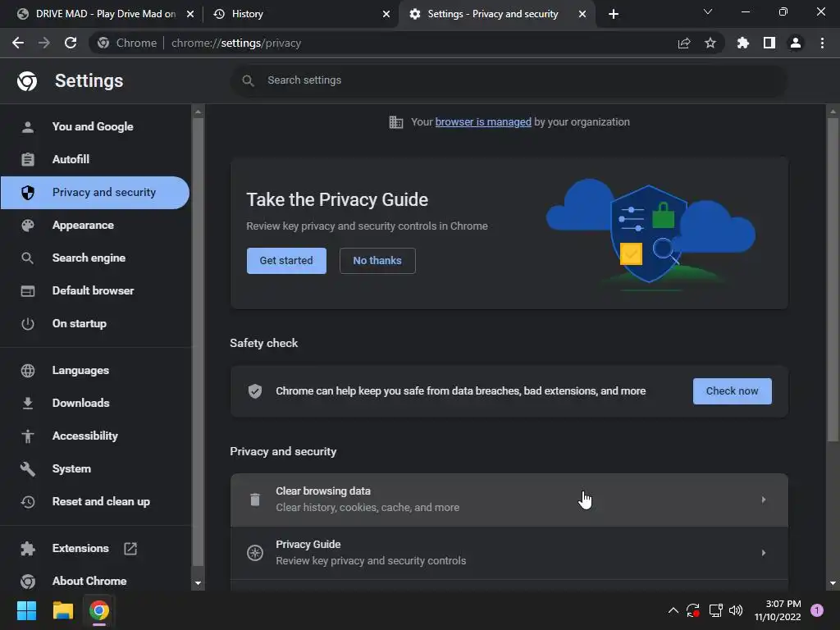Open Reset and clean up

(95, 501)
